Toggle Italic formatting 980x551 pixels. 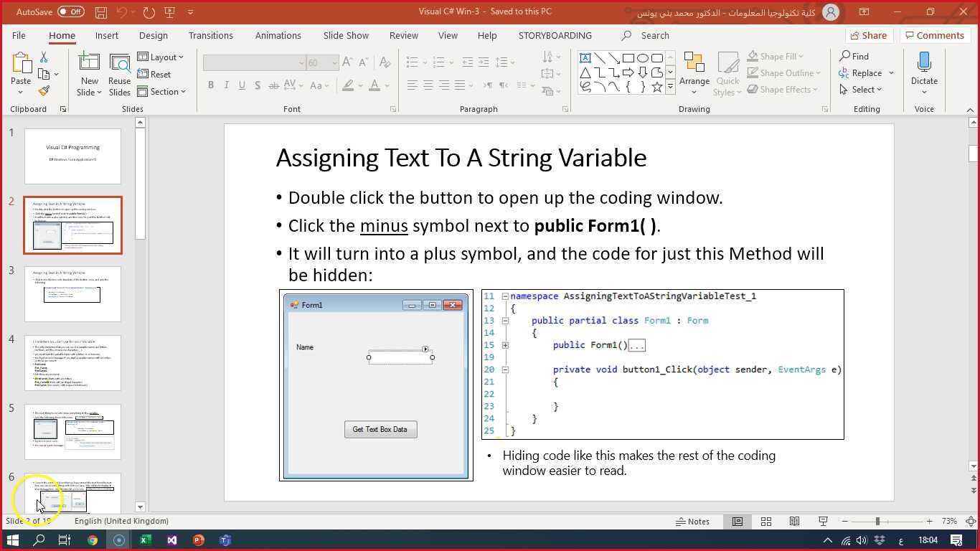(x=227, y=85)
